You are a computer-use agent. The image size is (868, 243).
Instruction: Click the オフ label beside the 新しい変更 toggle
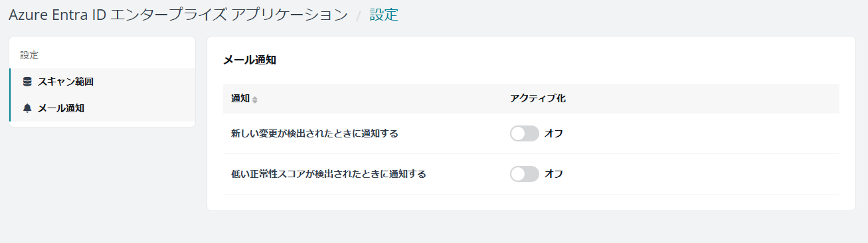pyautogui.click(x=554, y=133)
